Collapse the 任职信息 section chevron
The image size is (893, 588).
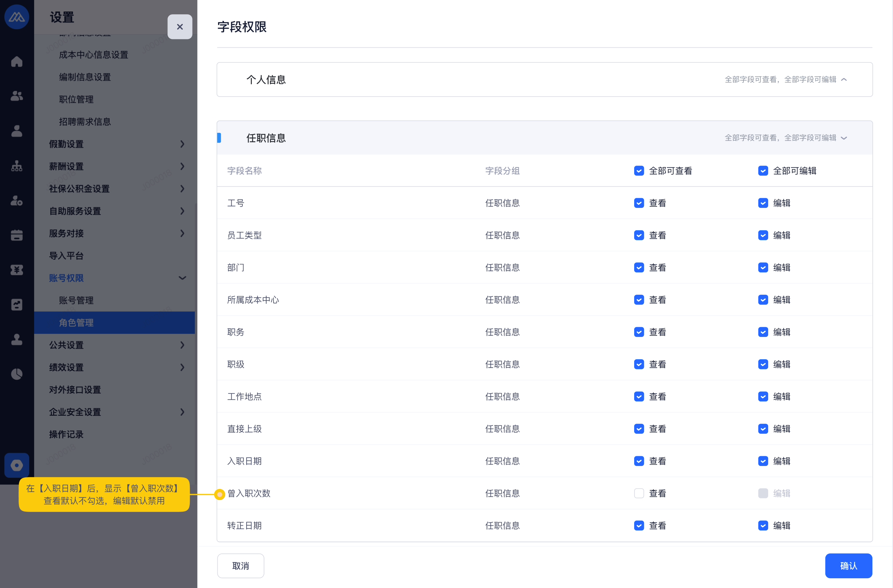844,138
